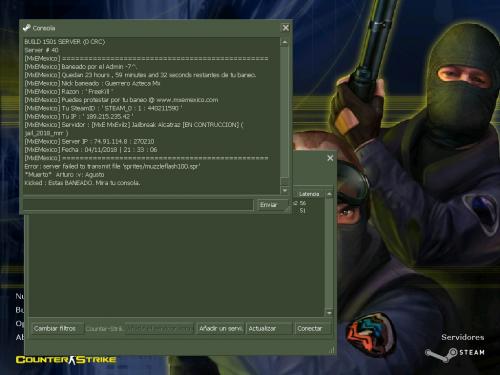
Task: Click the Enviar button
Action: click(x=271, y=205)
